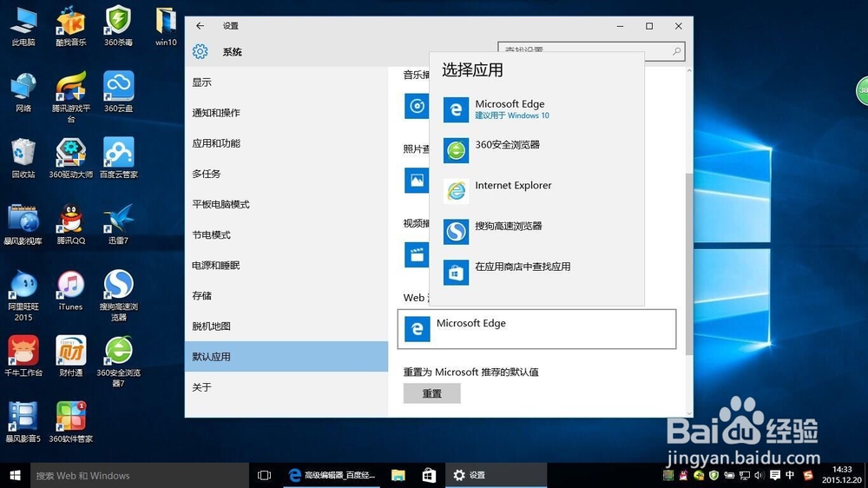Open 通知和操作 settings
868x488 pixels.
(286, 112)
